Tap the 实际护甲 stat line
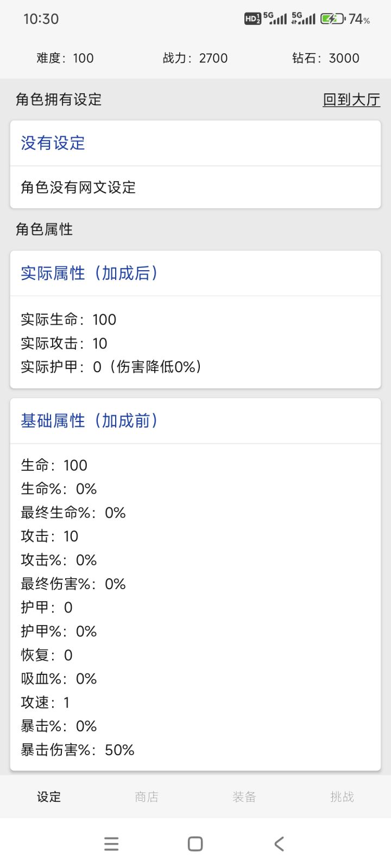391x868 pixels. [x=111, y=367]
